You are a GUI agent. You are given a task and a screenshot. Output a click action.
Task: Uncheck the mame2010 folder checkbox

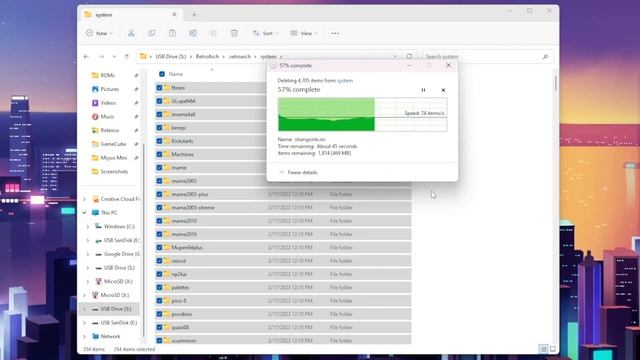pyautogui.click(x=159, y=221)
